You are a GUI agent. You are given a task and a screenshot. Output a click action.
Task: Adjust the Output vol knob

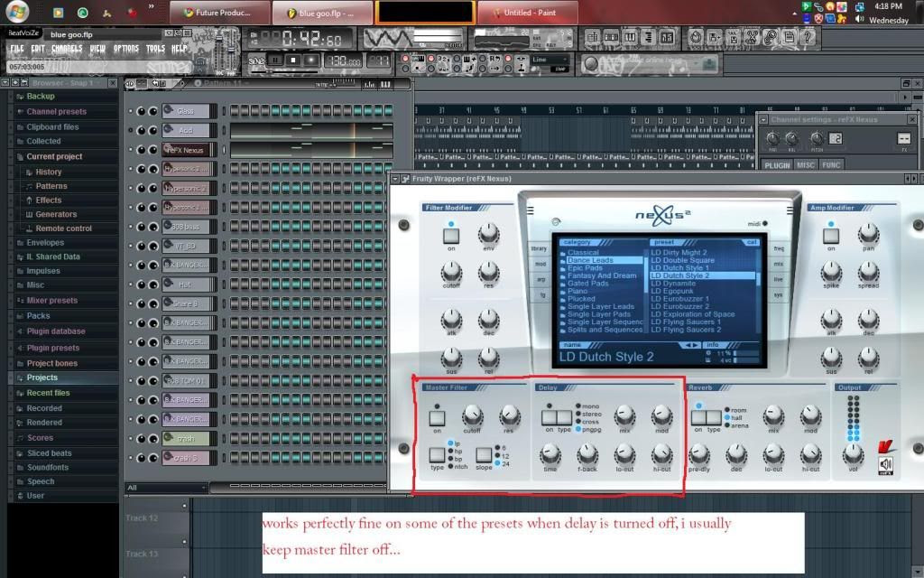pyautogui.click(x=853, y=453)
